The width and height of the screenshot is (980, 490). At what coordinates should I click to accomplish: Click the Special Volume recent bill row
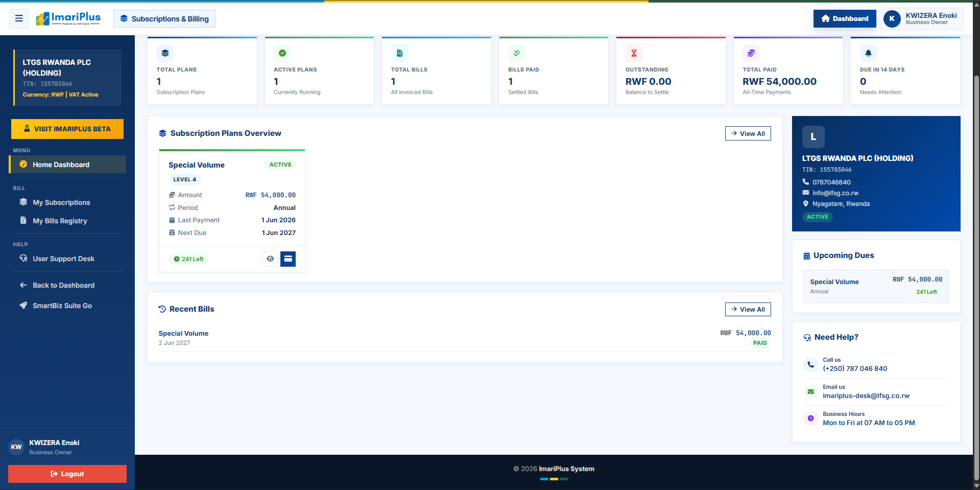tap(465, 338)
